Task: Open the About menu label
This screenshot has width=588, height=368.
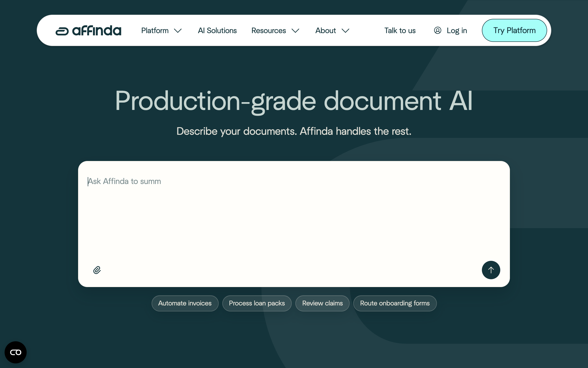Action: click(325, 30)
